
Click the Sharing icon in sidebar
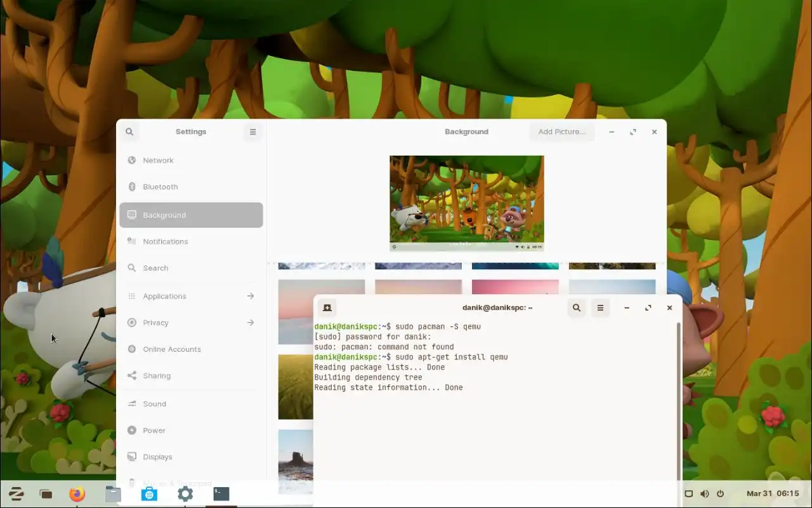click(132, 376)
